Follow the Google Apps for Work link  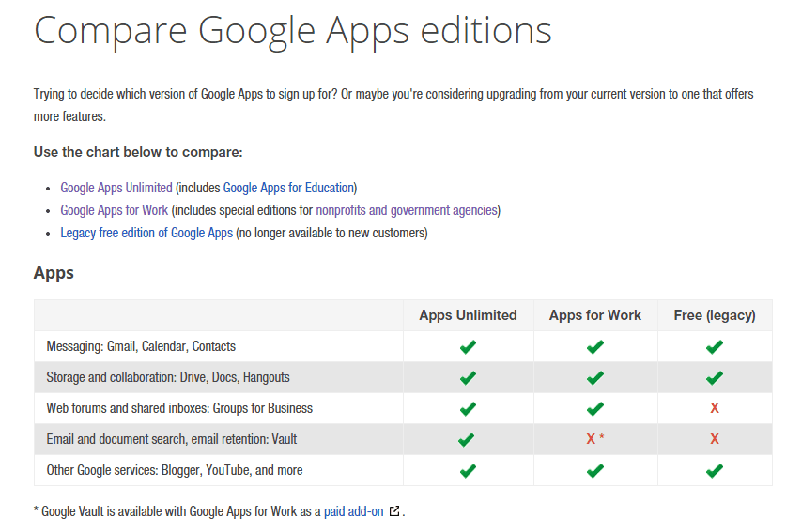coord(115,210)
